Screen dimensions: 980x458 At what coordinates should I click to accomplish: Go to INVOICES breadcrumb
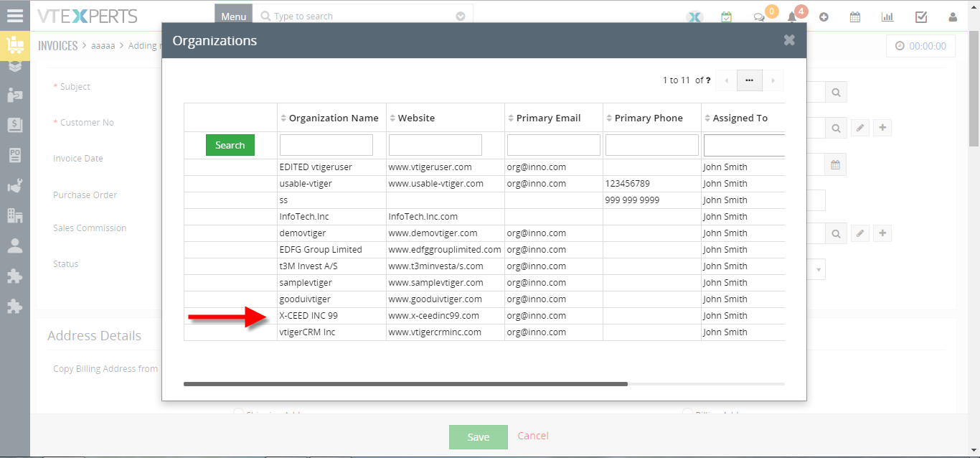(57, 45)
